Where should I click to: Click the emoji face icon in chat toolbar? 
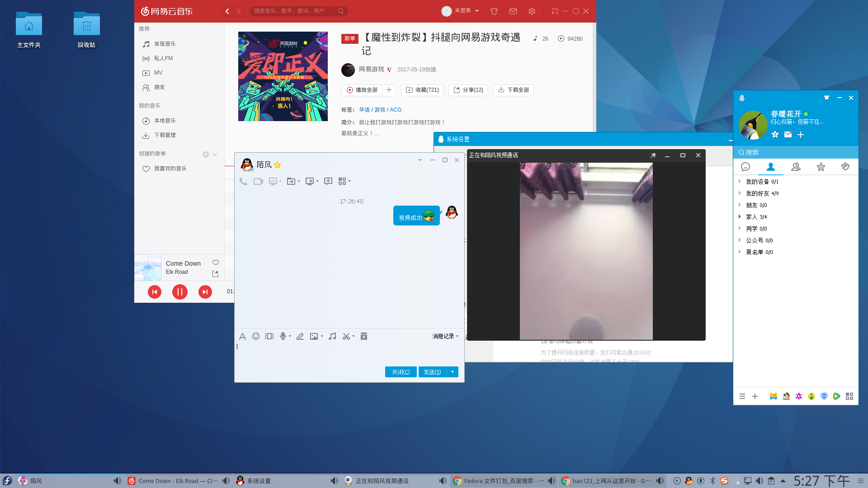coord(256,336)
